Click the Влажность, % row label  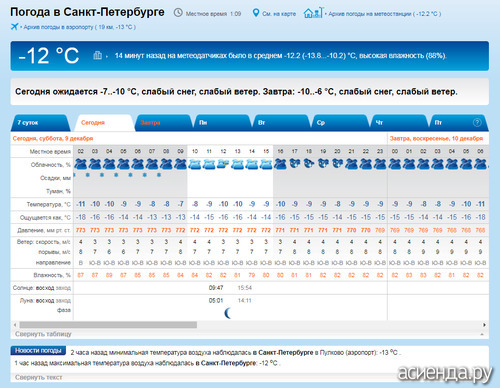(x=52, y=275)
